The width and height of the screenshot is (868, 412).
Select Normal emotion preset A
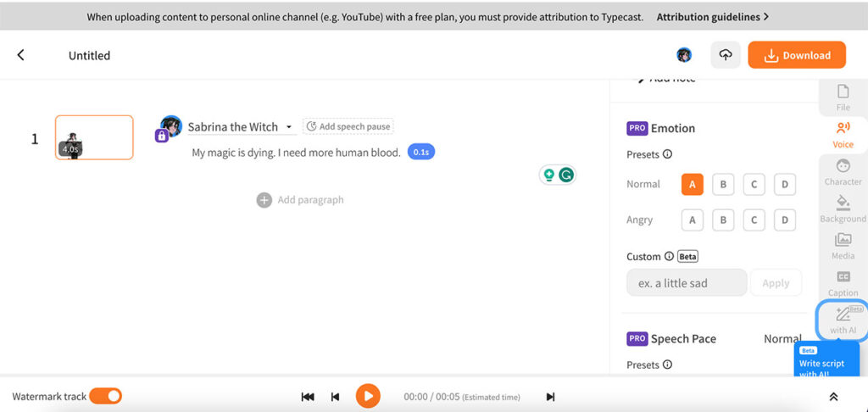[692, 185]
